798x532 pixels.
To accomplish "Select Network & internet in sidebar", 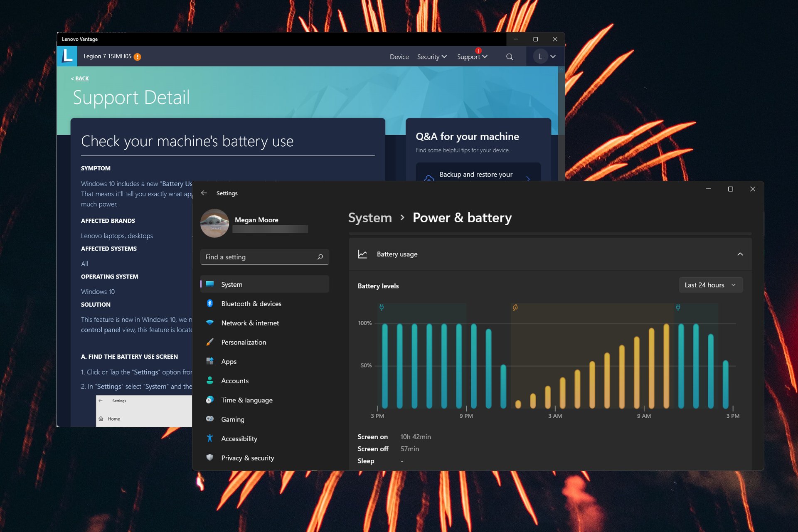I will point(265,323).
